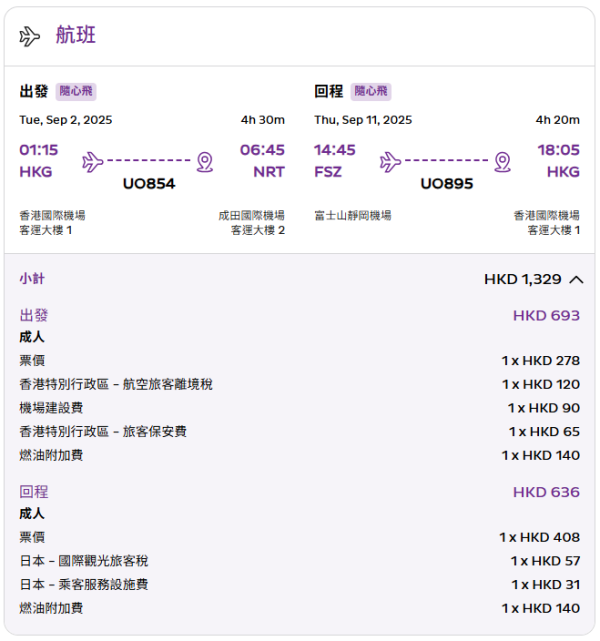Click 成田國際機場 airport name
600x641 pixels.
coord(251,215)
